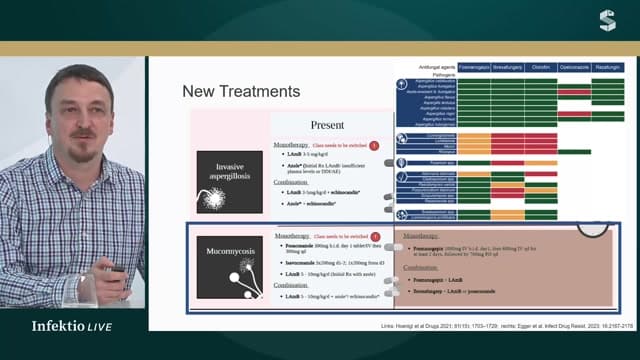Select the Rezafungin column header
This screenshot has height=360, width=640.
pyautogui.click(x=608, y=67)
